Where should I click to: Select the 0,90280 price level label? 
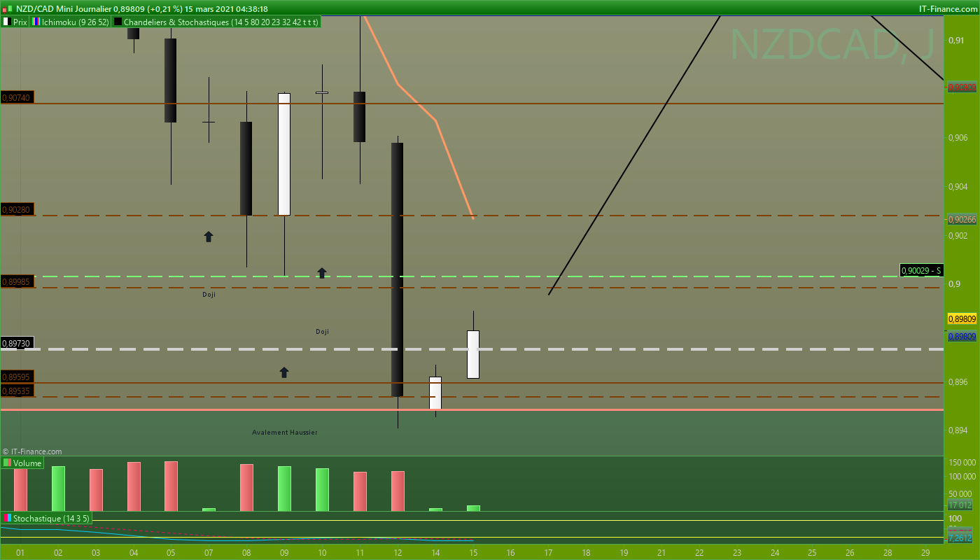(16, 209)
